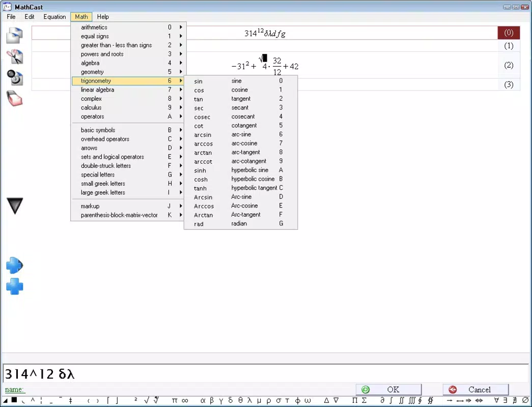The width and height of the screenshot is (532, 407).
Task: Click the OK button
Action: [388, 389]
